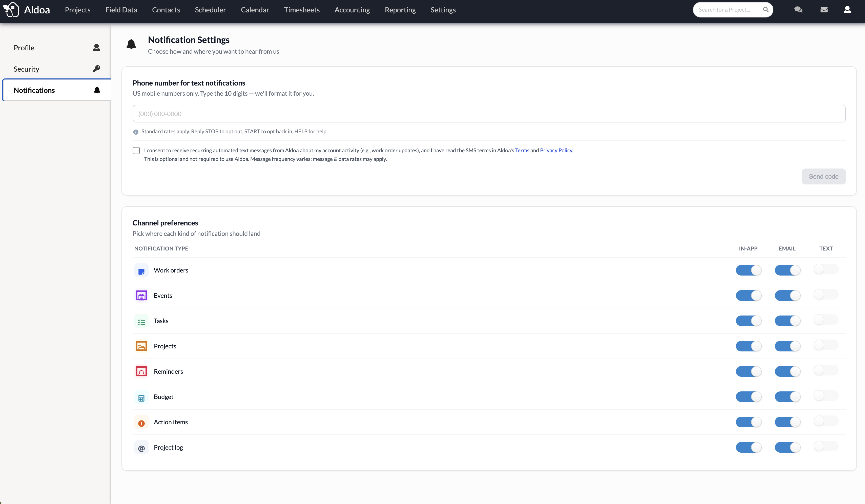This screenshot has width=865, height=504.
Task: Open the user account icon in the top bar
Action: coord(847,10)
